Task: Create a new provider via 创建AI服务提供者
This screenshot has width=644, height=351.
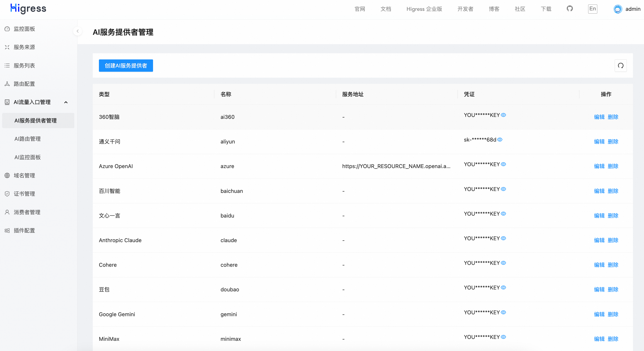Action: click(126, 66)
